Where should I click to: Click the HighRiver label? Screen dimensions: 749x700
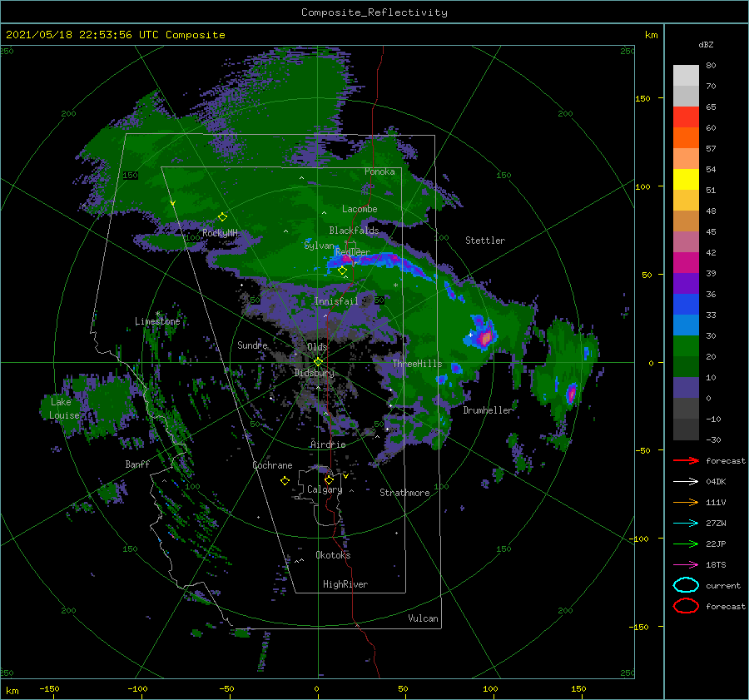pos(345,584)
